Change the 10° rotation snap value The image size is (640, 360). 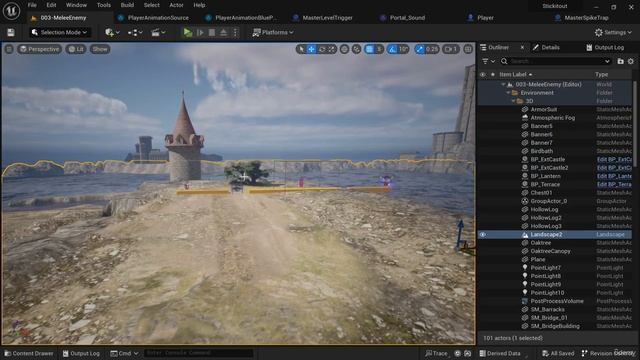click(x=403, y=49)
